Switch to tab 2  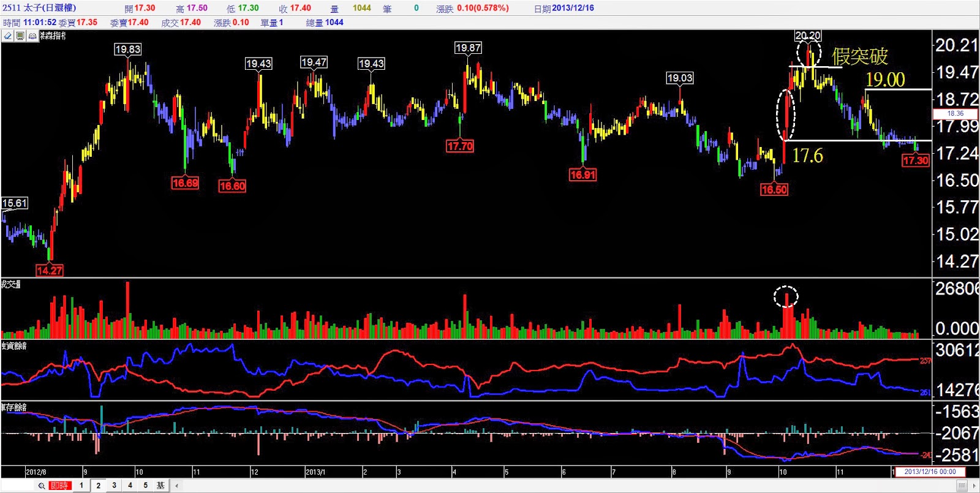98,486
